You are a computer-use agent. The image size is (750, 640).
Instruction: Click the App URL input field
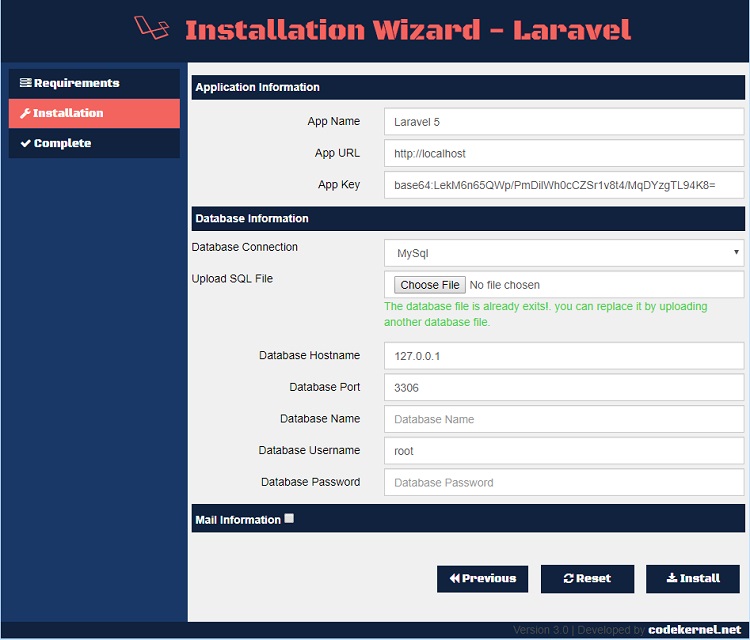pyautogui.click(x=563, y=154)
